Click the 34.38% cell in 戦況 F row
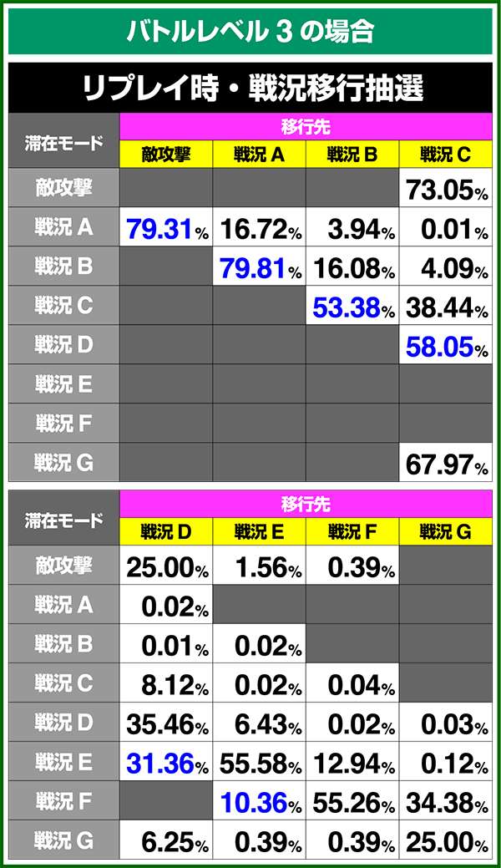Screen dimensions: 501x868 [446, 802]
